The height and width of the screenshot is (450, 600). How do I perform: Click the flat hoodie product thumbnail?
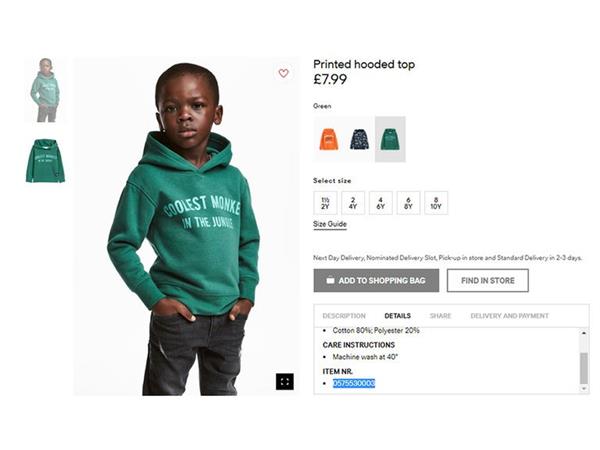point(45,161)
